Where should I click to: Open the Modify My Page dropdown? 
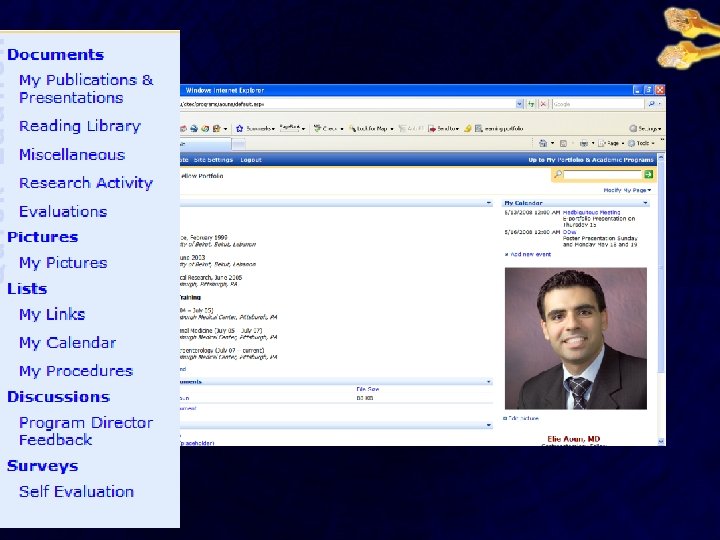[627, 190]
